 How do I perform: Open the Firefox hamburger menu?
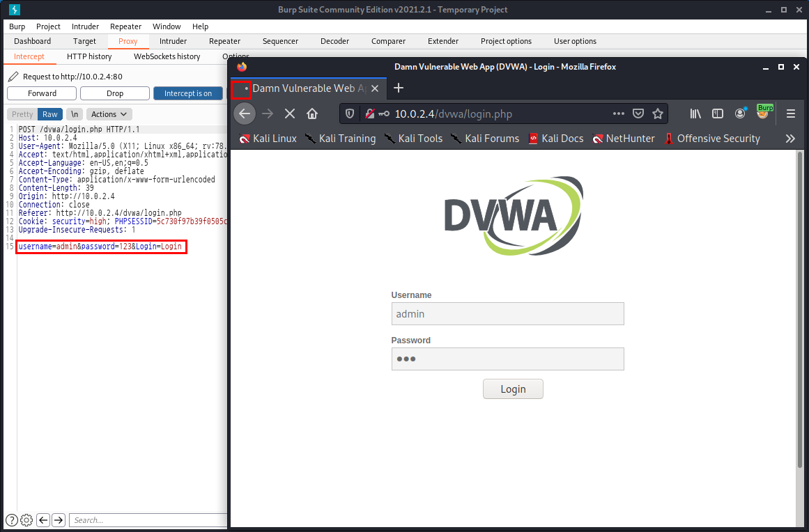pos(791,114)
